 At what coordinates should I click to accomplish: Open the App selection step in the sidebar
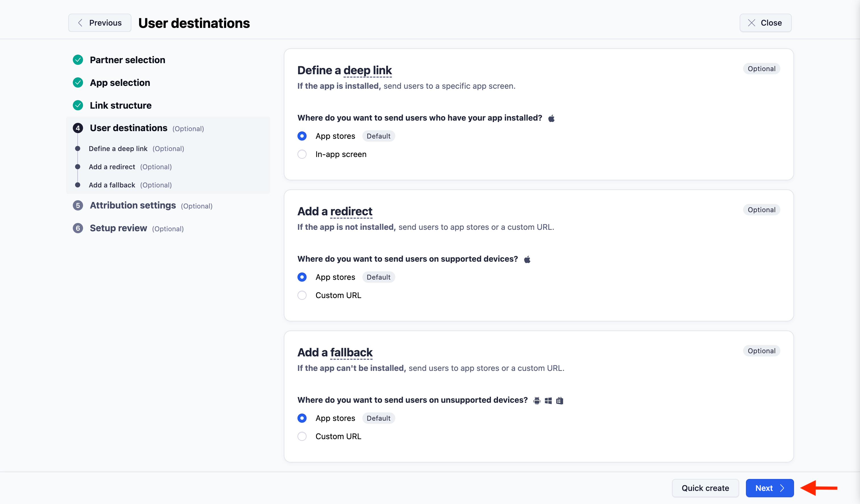(x=120, y=82)
